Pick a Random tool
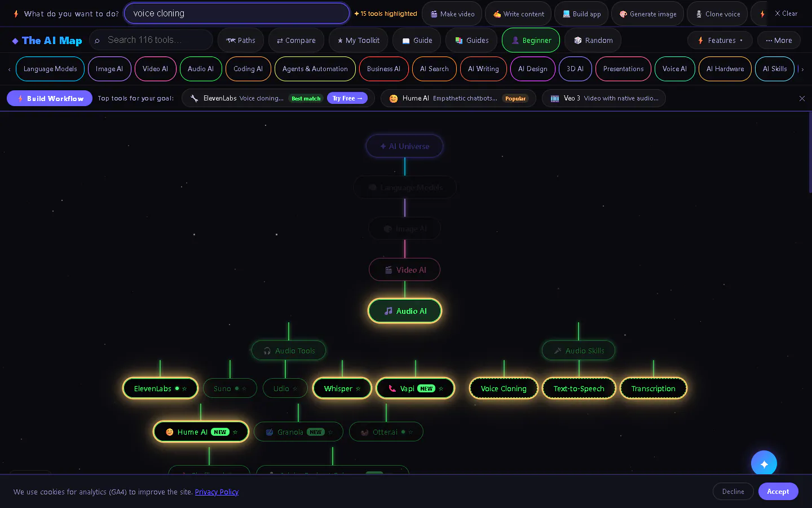 593,40
